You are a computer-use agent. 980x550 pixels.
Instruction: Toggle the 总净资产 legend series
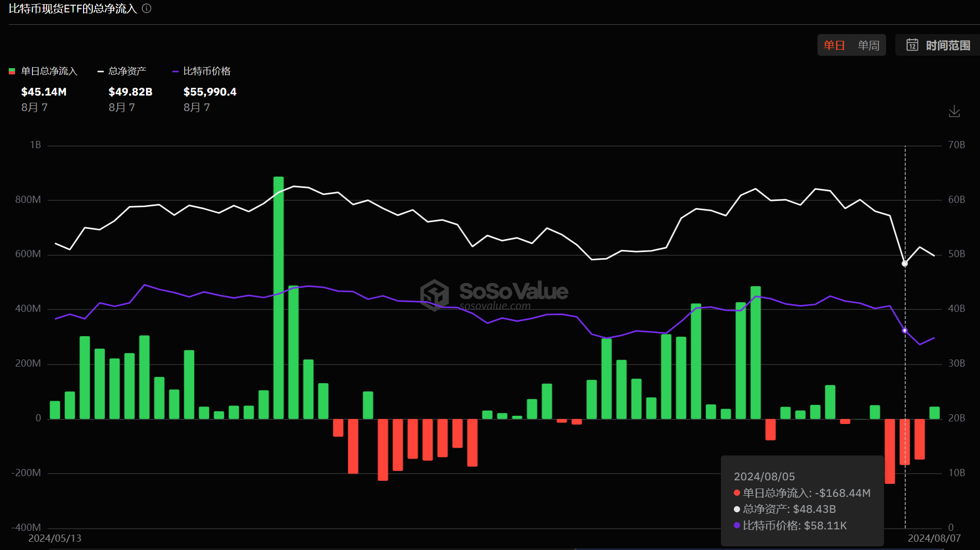[x=127, y=71]
